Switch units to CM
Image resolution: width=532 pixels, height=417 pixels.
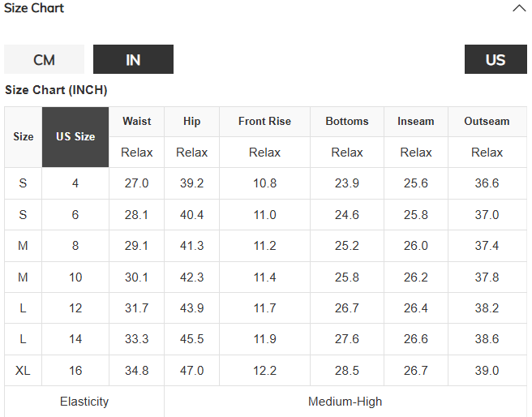(44, 59)
